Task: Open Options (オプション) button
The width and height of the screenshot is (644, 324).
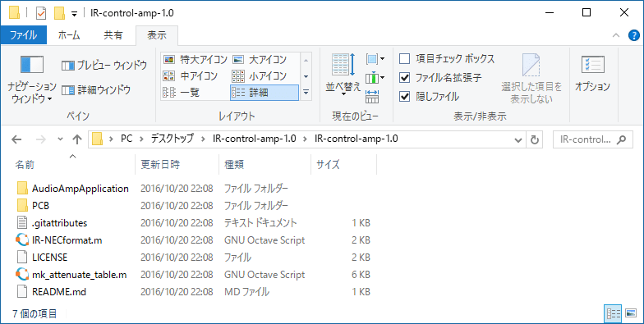Action: click(593, 74)
